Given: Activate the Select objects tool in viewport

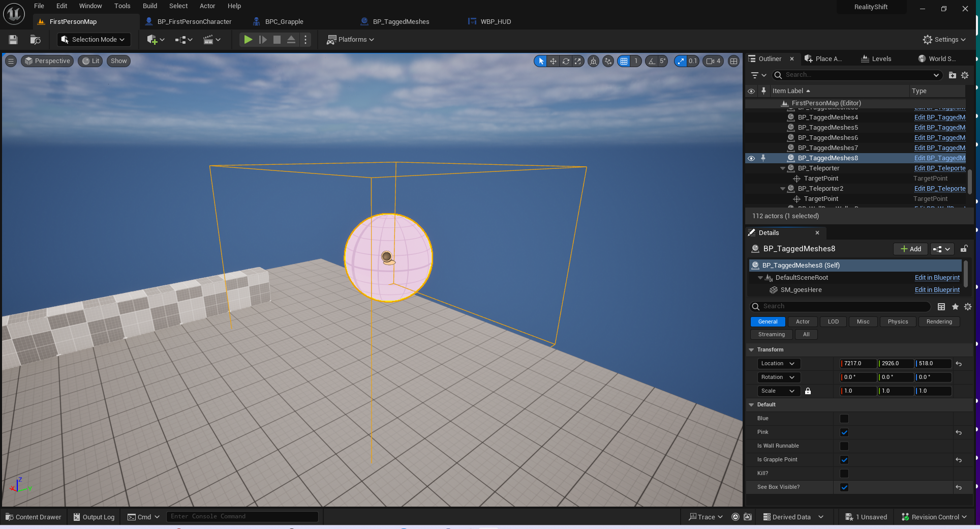Looking at the screenshot, I should pyautogui.click(x=541, y=61).
